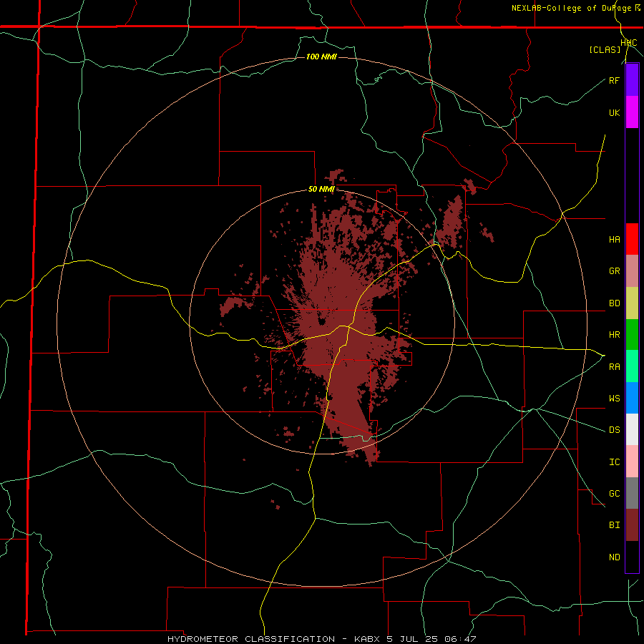Click the [CLAS] label above legend
This screenshot has width=644, height=644.
(x=605, y=50)
